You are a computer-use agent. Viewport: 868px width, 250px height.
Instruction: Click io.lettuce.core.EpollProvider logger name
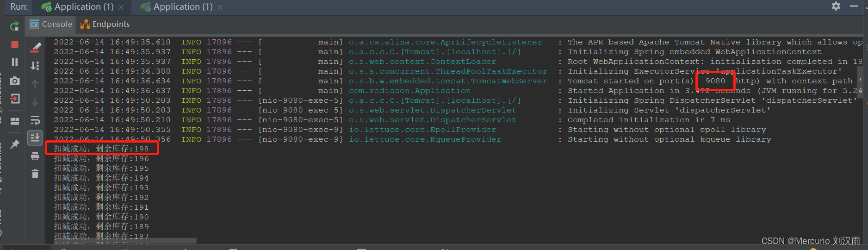point(422,130)
